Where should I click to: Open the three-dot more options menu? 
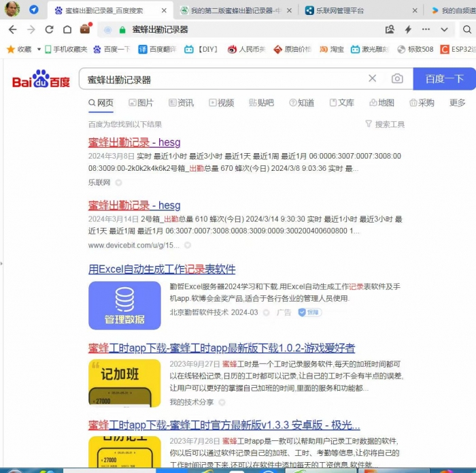coord(426,30)
